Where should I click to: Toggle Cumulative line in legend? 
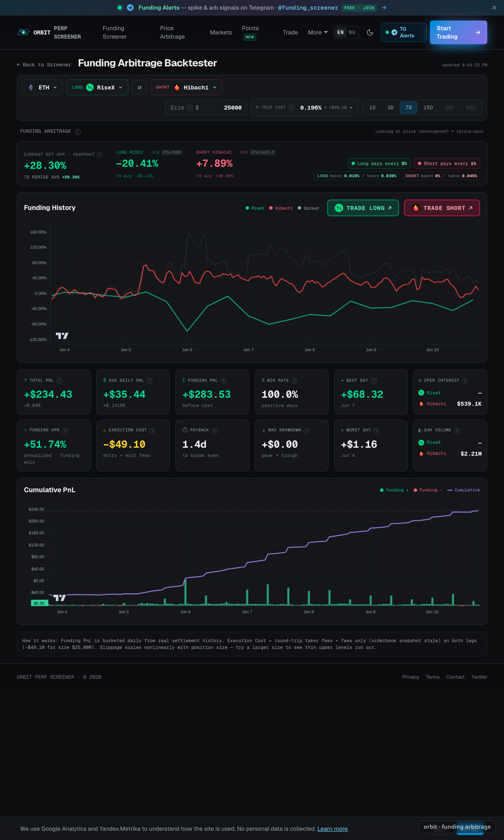tap(464, 490)
